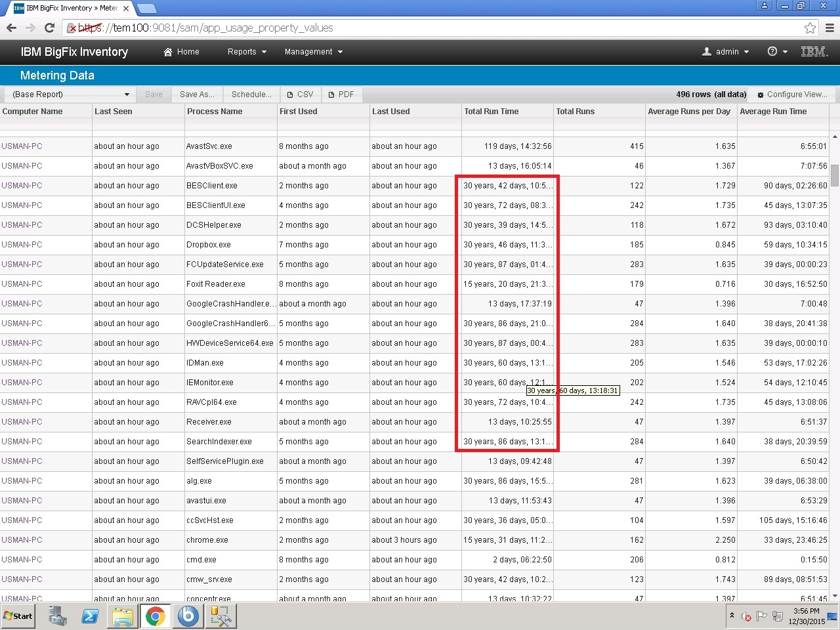Sort by the Computer Name column
Screen dimensions: 840x630
coord(33,112)
